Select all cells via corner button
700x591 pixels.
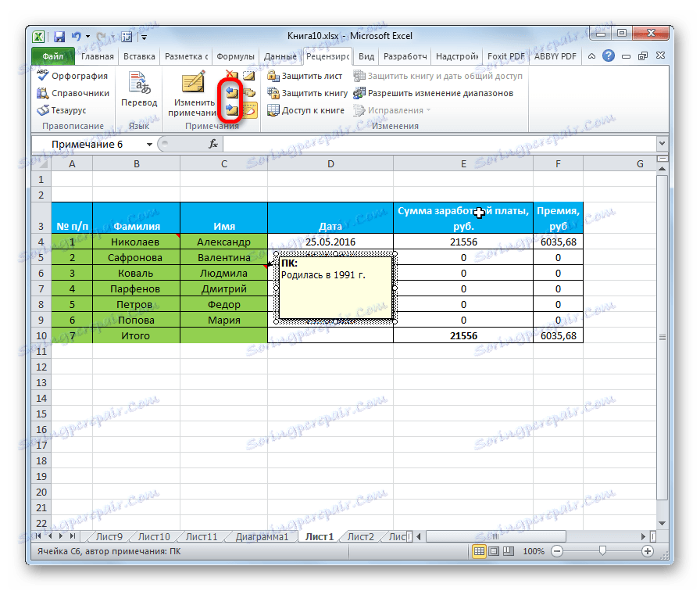click(x=41, y=163)
